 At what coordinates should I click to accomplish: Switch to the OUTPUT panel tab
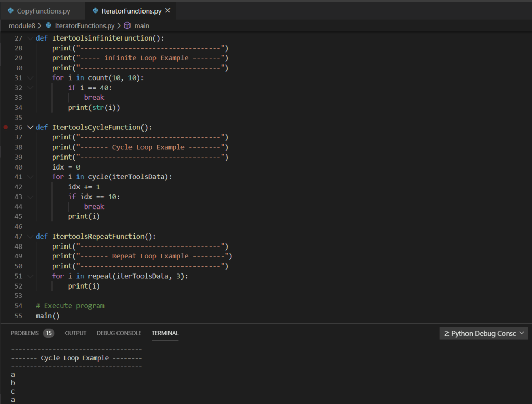75,333
